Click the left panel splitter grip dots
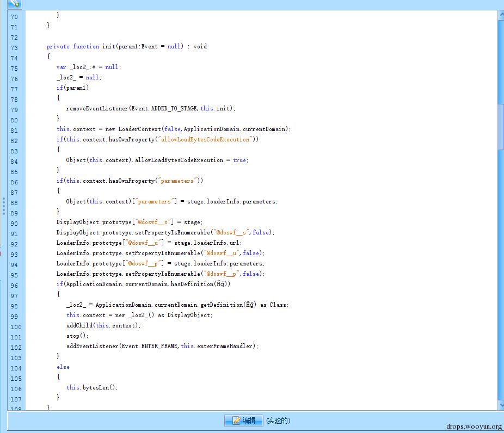The width and height of the screenshot is (504, 433). (4, 206)
